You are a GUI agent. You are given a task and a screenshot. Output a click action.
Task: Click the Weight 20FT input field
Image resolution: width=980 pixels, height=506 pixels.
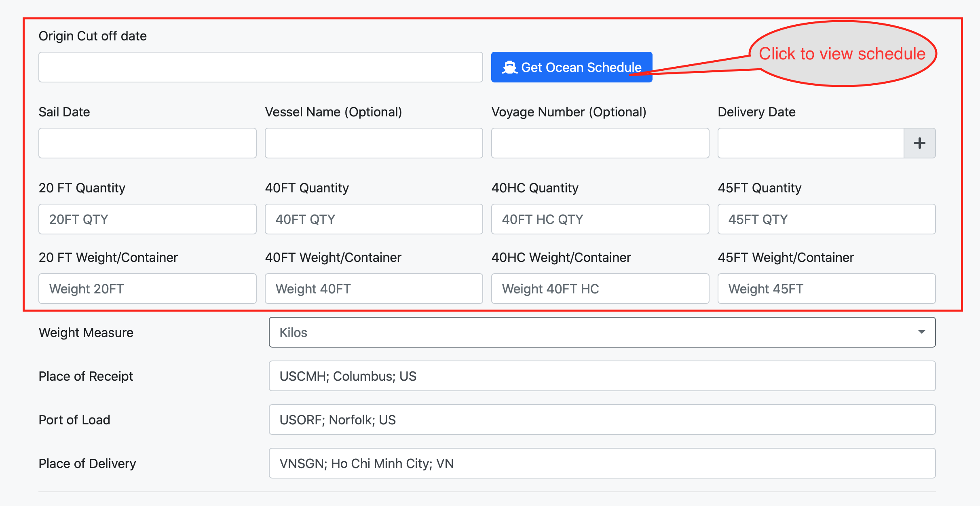tap(147, 289)
